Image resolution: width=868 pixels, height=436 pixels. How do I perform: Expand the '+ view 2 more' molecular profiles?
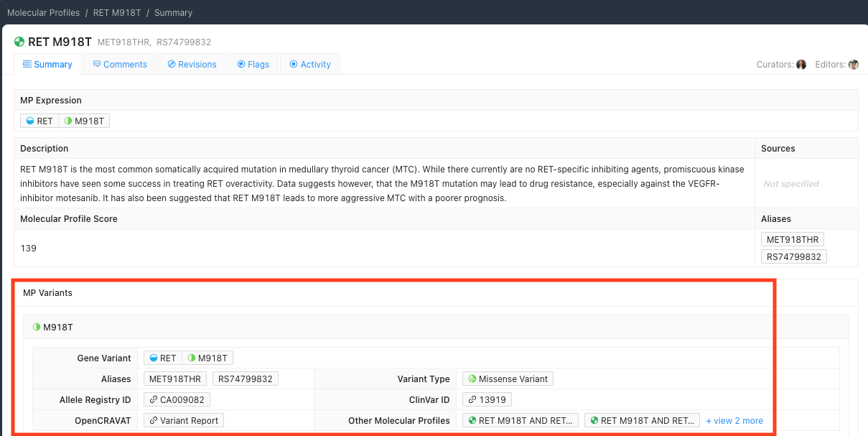(x=734, y=421)
